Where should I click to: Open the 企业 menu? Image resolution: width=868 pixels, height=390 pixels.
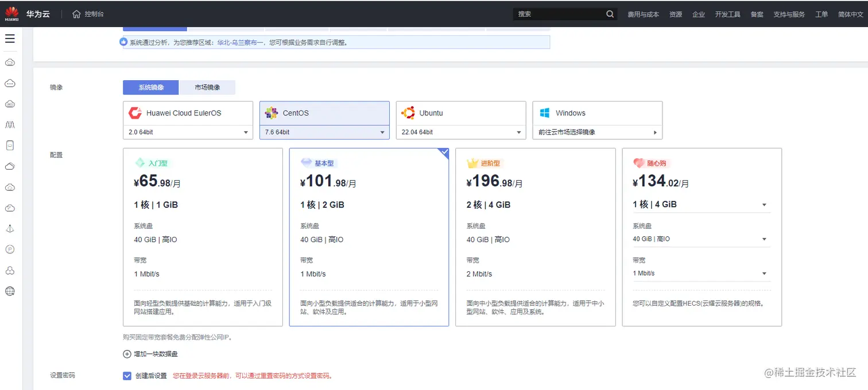(699, 14)
